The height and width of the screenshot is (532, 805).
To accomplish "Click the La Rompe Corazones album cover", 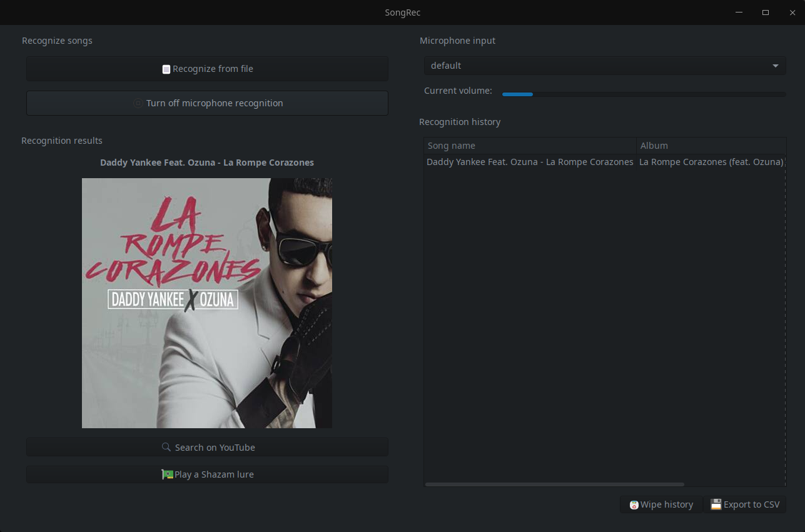I will 207,303.
